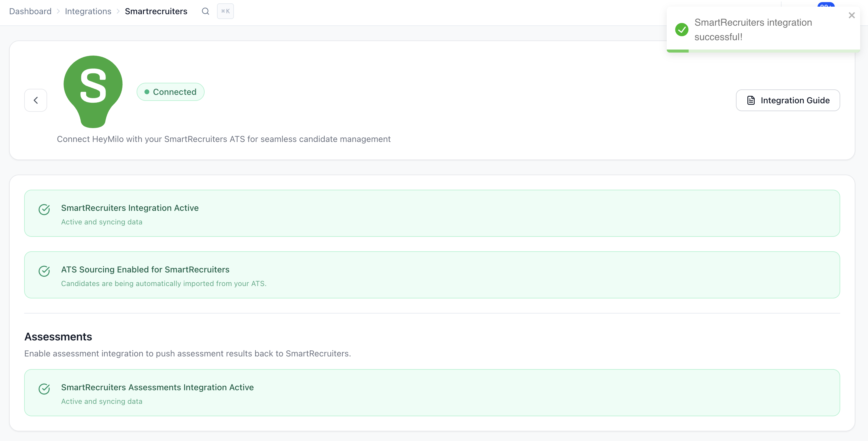This screenshot has width=868, height=441.
Task: Click 'Enable assessment integration to push' description
Action: 188,353
